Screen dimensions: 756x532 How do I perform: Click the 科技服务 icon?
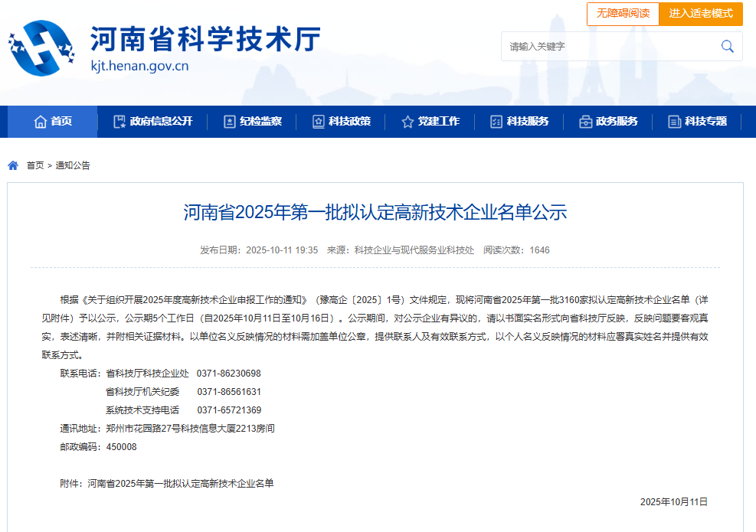point(495,121)
